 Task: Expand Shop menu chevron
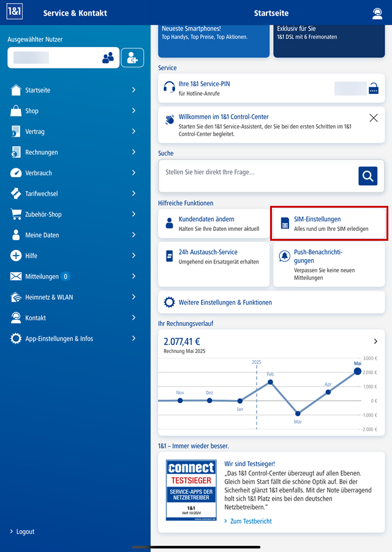(x=134, y=110)
